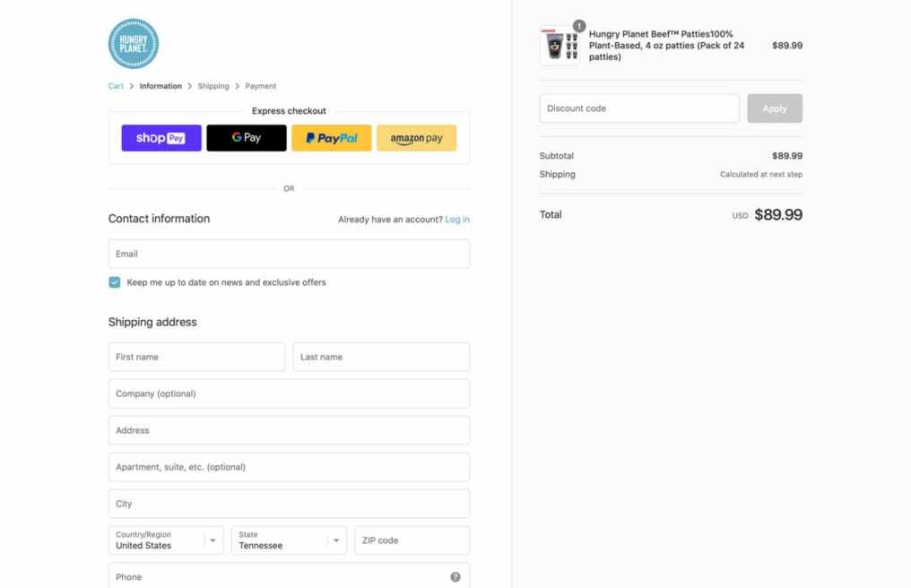The height and width of the screenshot is (588, 911).
Task: Click the Log in link
Action: point(457,220)
